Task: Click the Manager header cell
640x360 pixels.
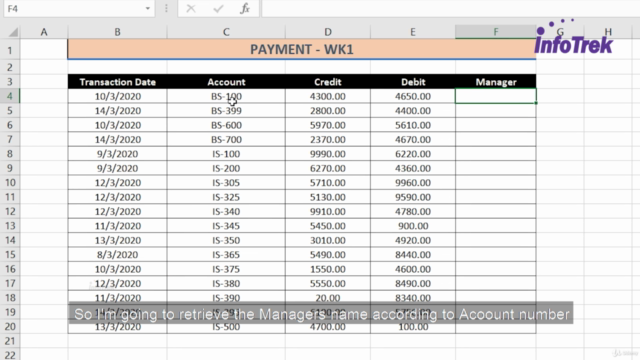Action: (x=496, y=82)
